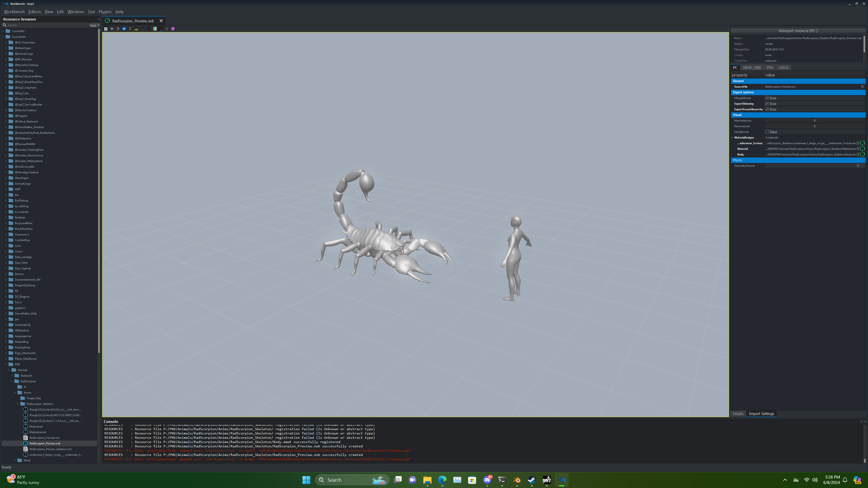Toggle the magenta wireframe cube icon
868x488 pixels.
tap(173, 29)
